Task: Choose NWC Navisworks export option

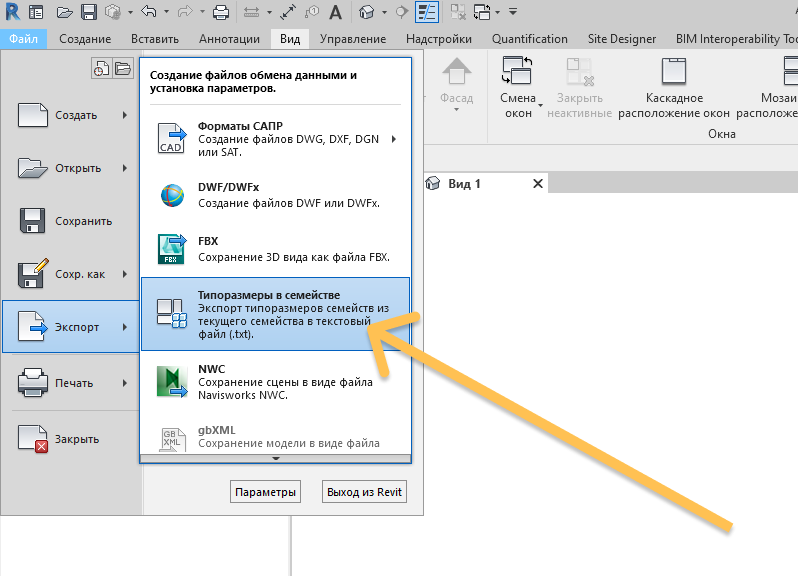Action: 275,382
